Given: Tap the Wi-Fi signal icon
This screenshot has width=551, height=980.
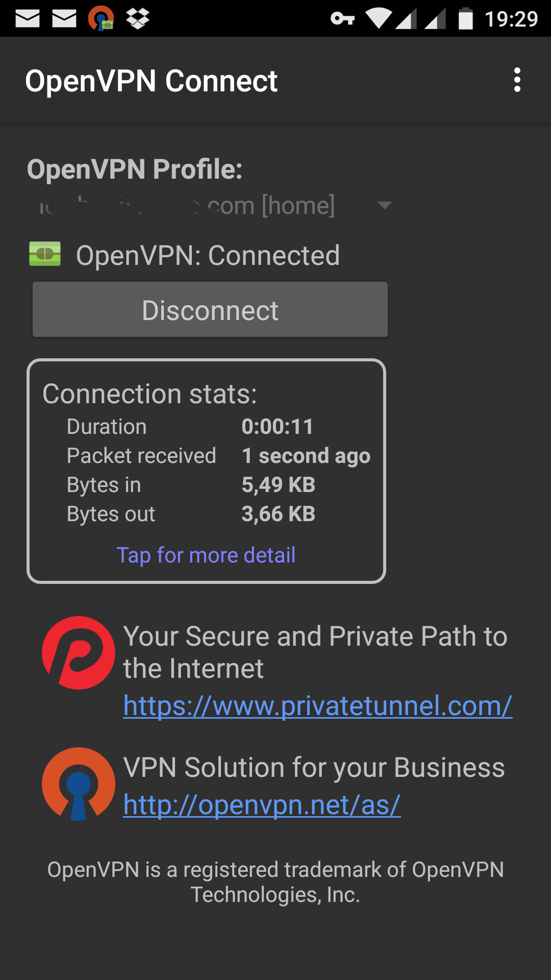Looking at the screenshot, I should pos(379,19).
